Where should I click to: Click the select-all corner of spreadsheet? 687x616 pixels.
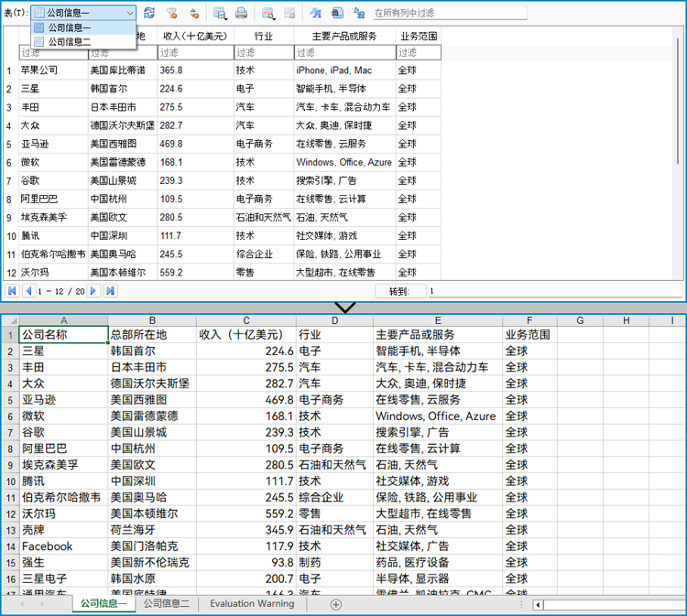10,320
